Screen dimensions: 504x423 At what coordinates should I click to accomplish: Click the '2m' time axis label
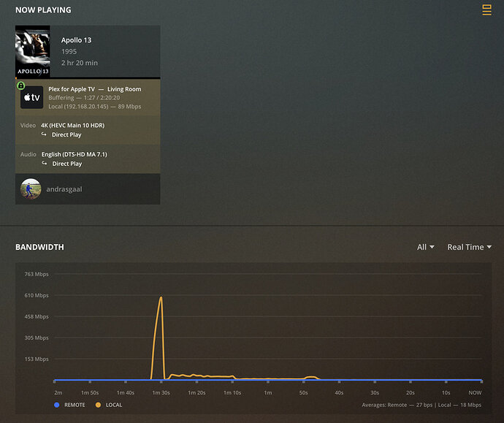point(58,393)
